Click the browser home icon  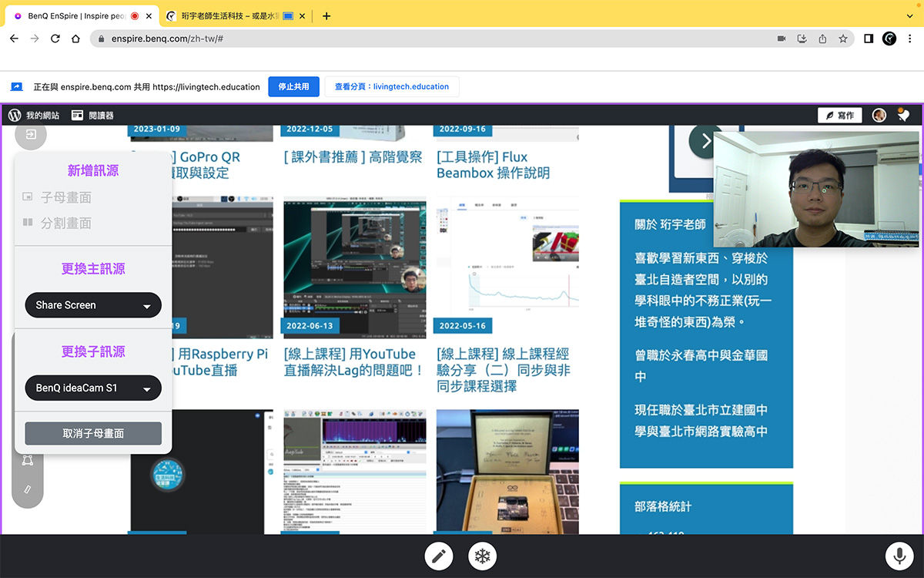75,39
